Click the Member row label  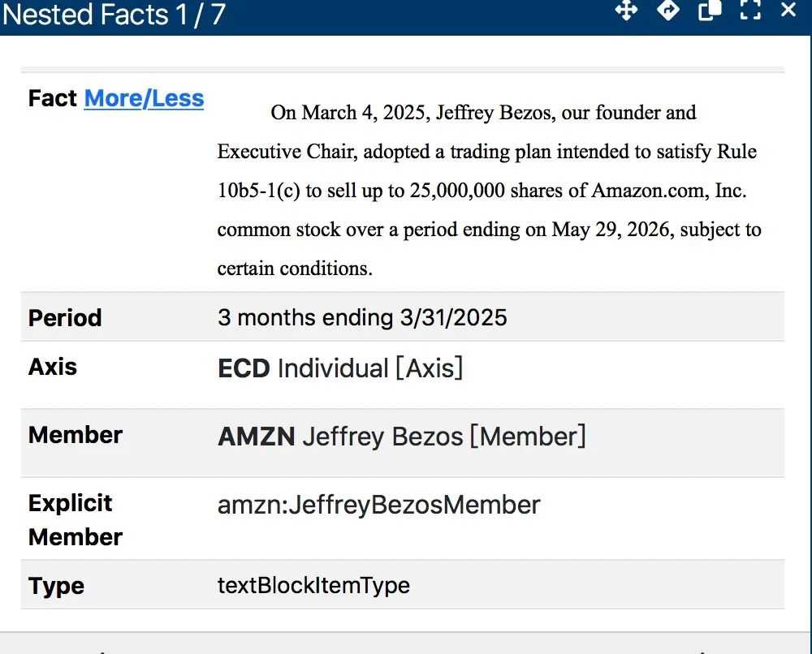pos(76,435)
